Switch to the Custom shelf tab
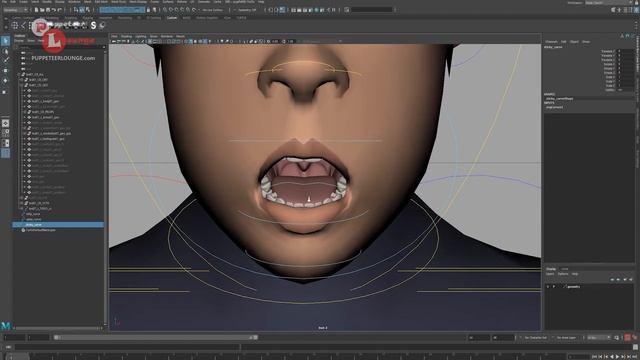640x360 pixels. 172,18
